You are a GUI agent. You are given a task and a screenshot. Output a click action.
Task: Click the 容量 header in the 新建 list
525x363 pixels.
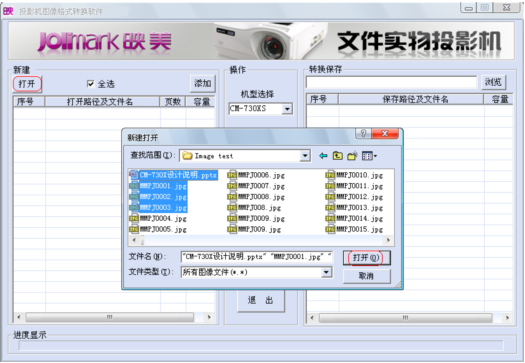(201, 101)
